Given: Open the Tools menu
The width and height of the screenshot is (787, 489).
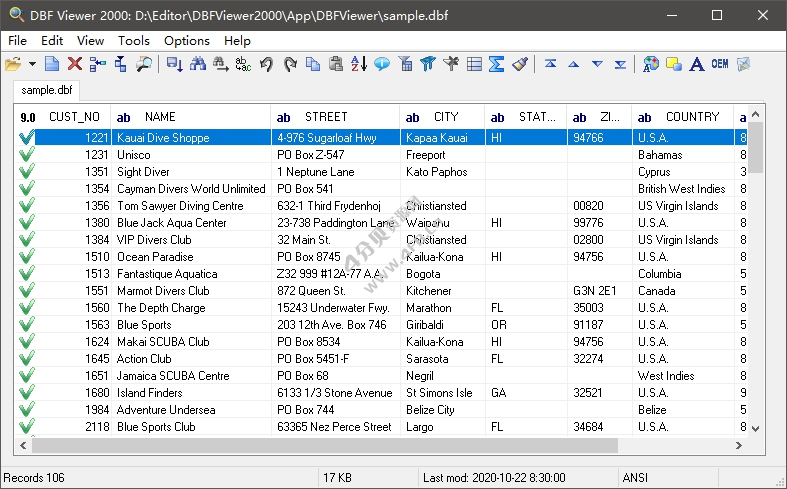Looking at the screenshot, I should 133,41.
